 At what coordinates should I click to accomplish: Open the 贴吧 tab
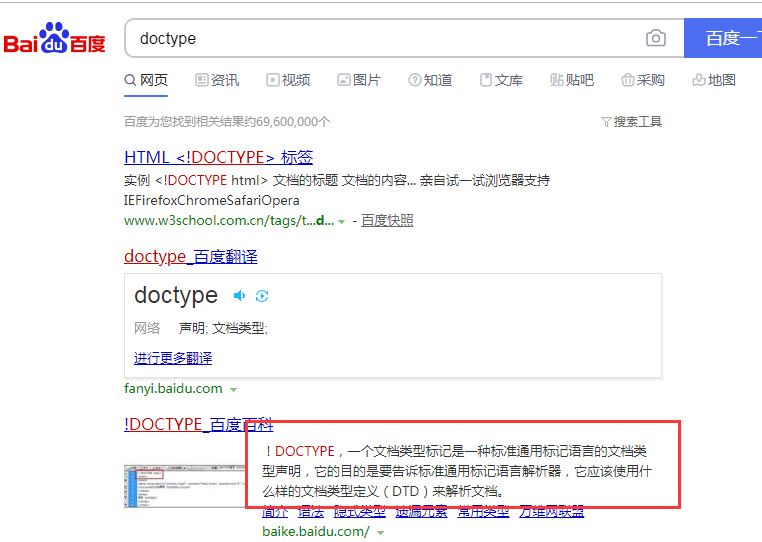pos(572,80)
